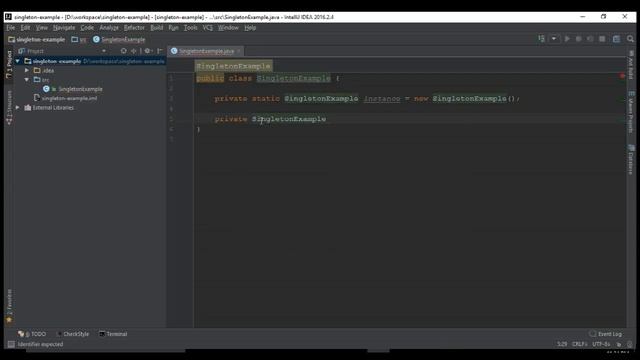The width and height of the screenshot is (640, 360).
Task: Open the run configuration dropdown
Action: pyautogui.click(x=553, y=39)
